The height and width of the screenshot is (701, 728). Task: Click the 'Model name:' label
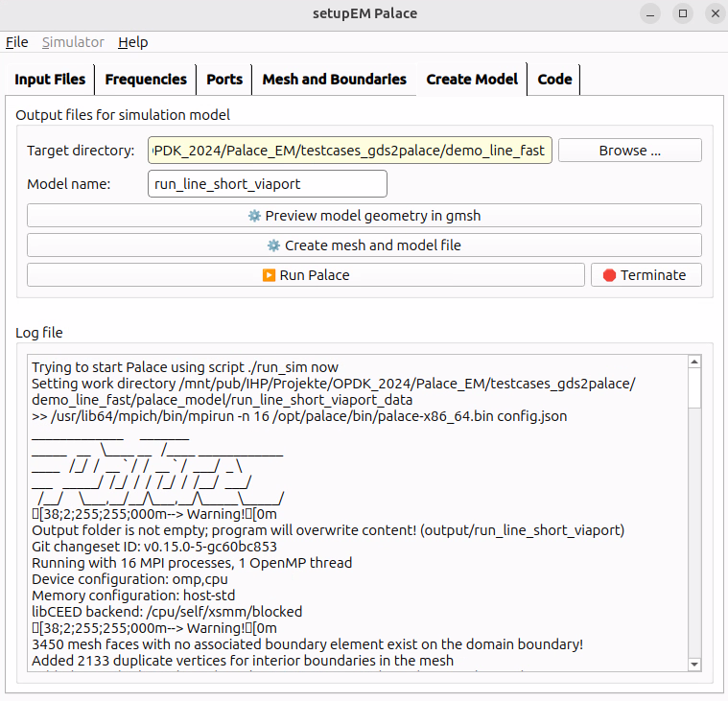[x=69, y=184]
